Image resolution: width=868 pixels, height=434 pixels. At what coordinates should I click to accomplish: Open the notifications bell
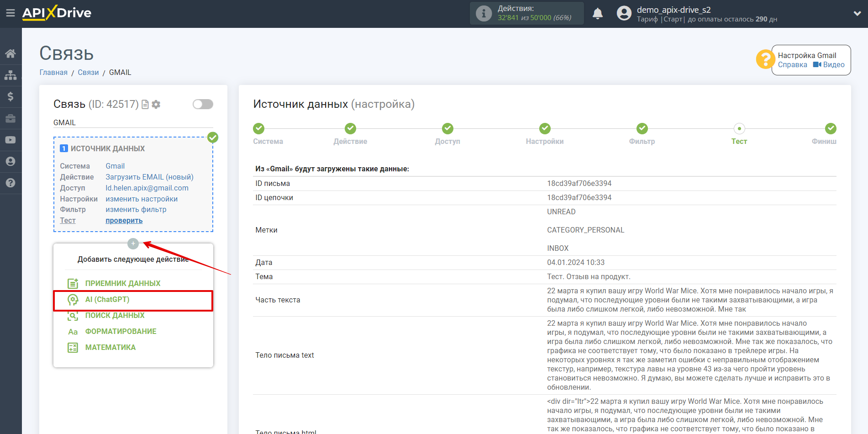click(x=598, y=14)
